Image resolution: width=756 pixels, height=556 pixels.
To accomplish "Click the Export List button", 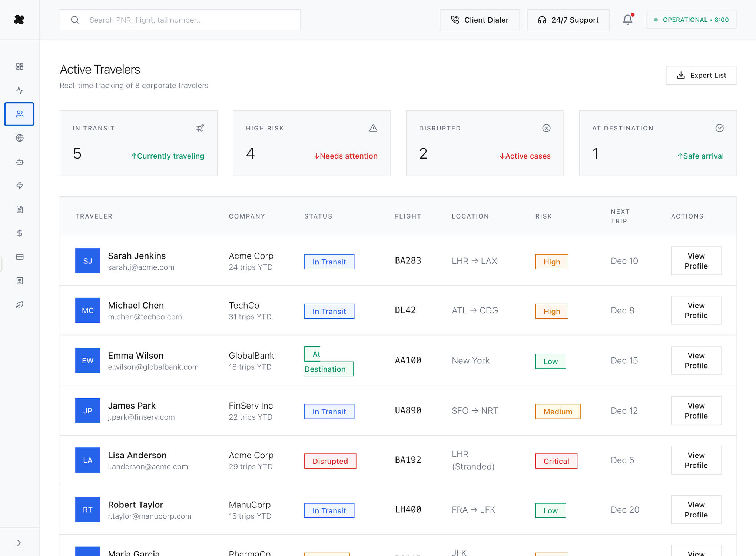I will 701,75.
